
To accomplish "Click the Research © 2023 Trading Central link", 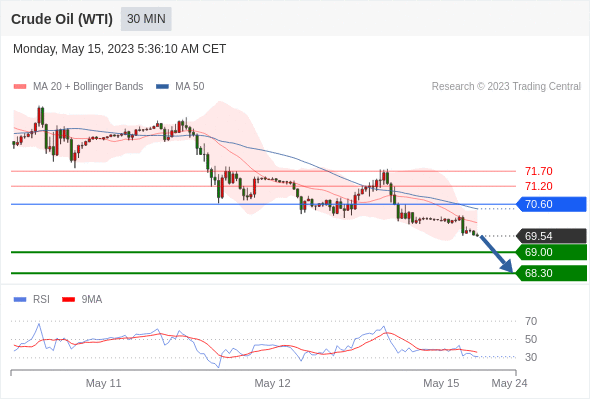I will 506,87.
